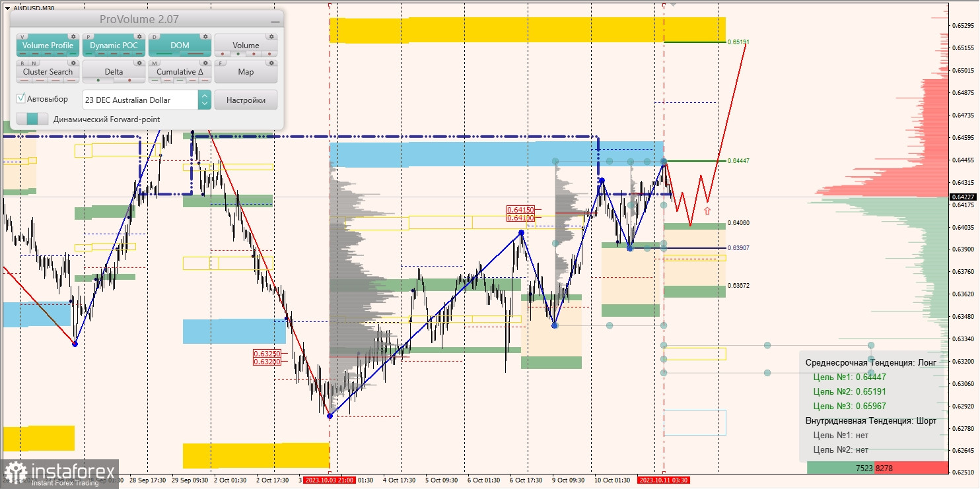Viewport: 980px width, 489px height.
Task: Toggle Map indicator
Action: tap(246, 71)
